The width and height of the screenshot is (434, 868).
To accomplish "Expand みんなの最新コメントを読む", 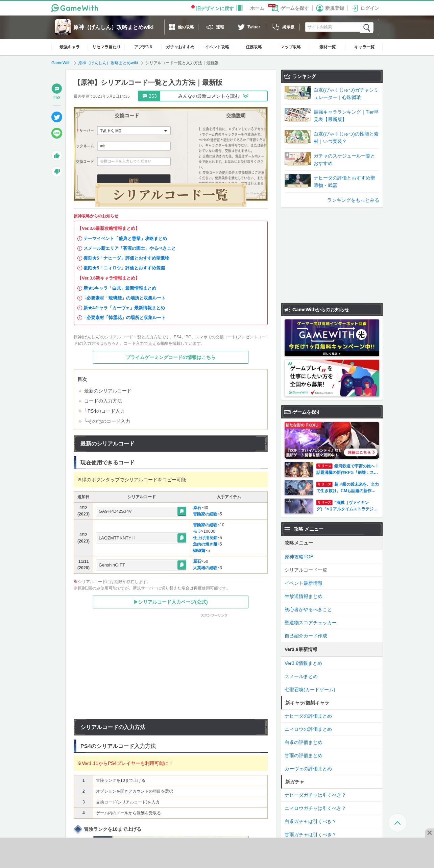I will click(x=213, y=96).
